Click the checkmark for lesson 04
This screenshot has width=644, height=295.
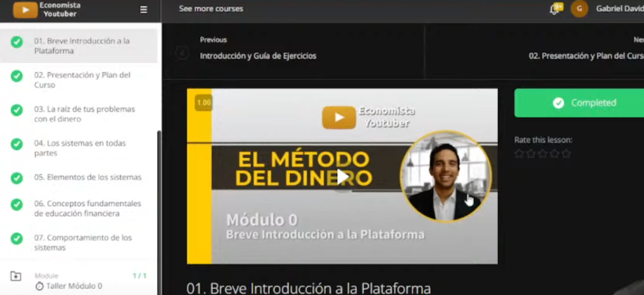point(16,144)
